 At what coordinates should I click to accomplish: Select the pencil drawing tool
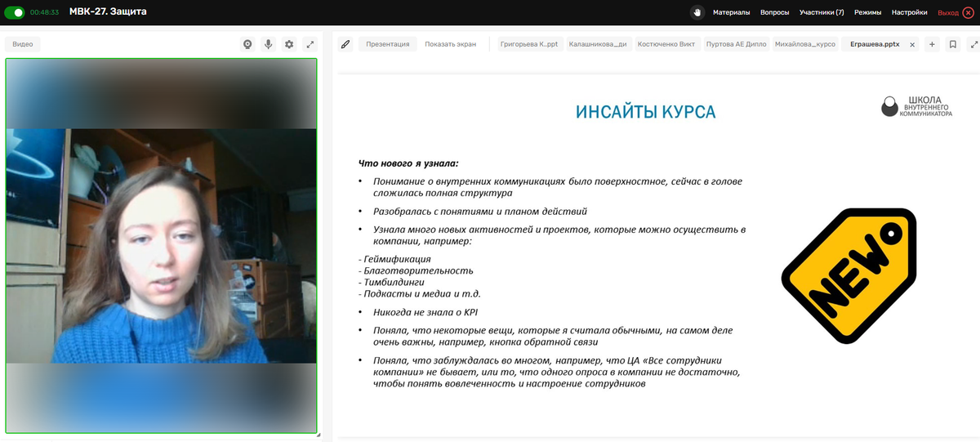tap(345, 44)
